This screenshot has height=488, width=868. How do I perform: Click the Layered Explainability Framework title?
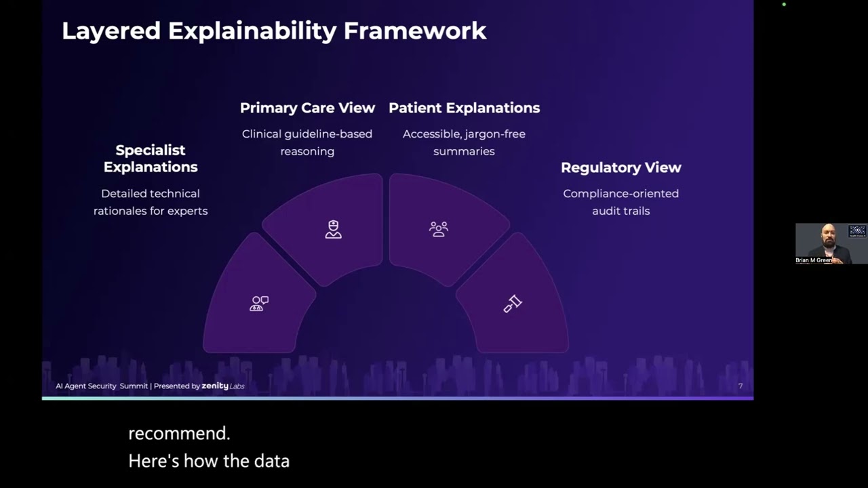tap(274, 31)
